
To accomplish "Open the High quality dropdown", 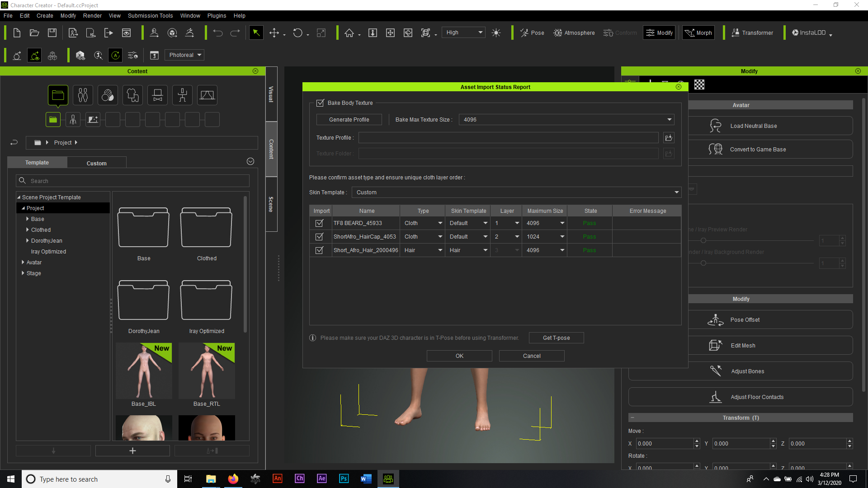I will (x=463, y=33).
